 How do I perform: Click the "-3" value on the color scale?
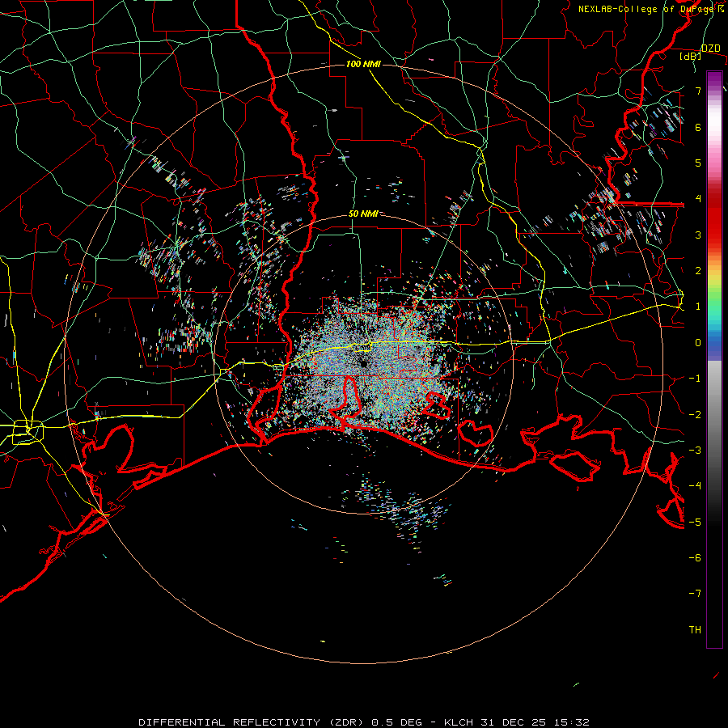click(x=695, y=451)
